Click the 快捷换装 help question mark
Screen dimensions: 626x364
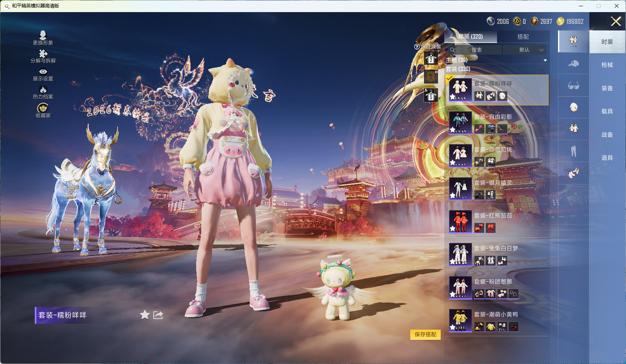point(417,47)
